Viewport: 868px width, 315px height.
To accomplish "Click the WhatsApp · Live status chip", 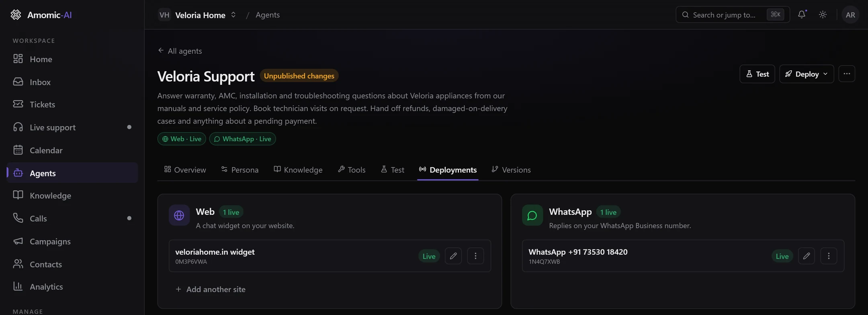I will pos(243,139).
